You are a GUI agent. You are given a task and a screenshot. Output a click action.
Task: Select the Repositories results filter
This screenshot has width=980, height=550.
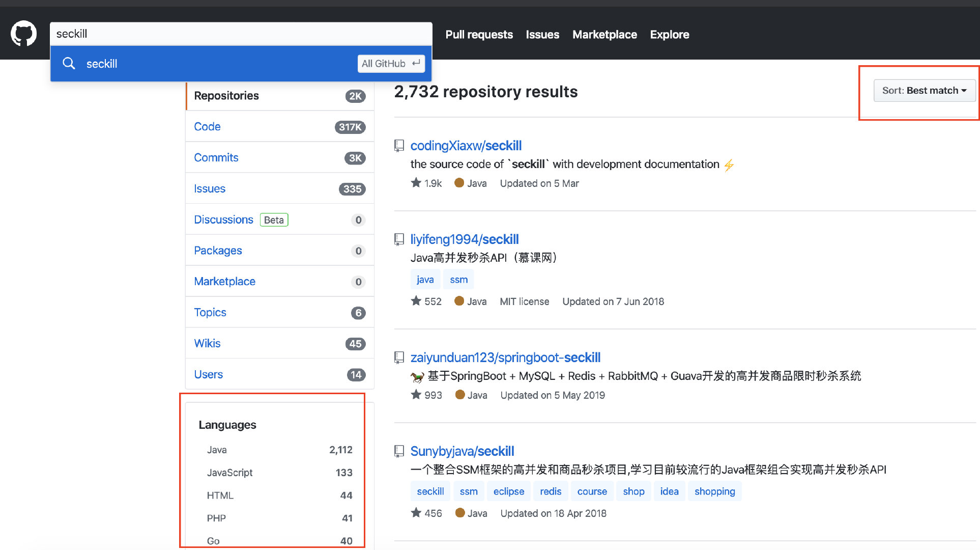pyautogui.click(x=280, y=96)
